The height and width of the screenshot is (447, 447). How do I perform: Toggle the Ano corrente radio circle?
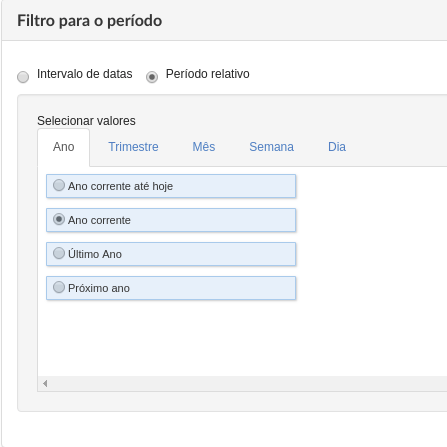59,219
